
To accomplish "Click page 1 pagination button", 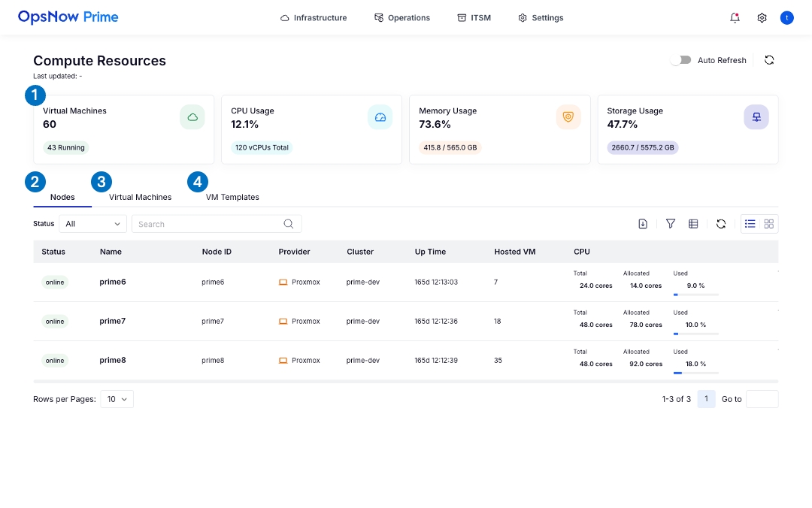I will coord(706,399).
